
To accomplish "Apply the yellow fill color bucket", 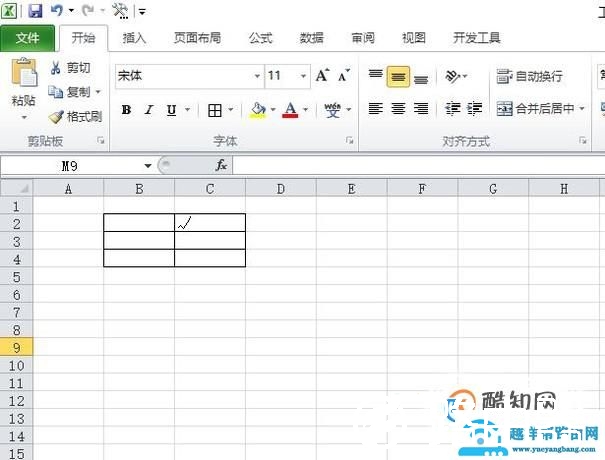I will click(258, 110).
